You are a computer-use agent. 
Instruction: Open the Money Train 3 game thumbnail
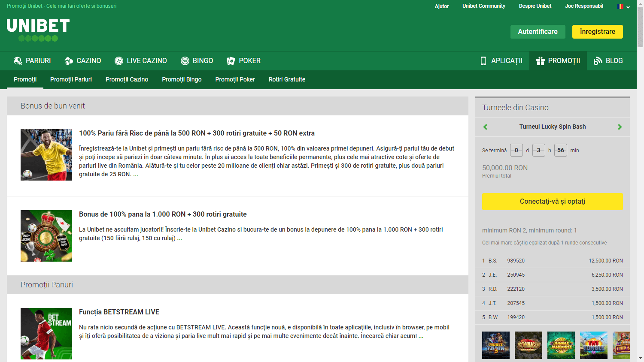(495, 345)
